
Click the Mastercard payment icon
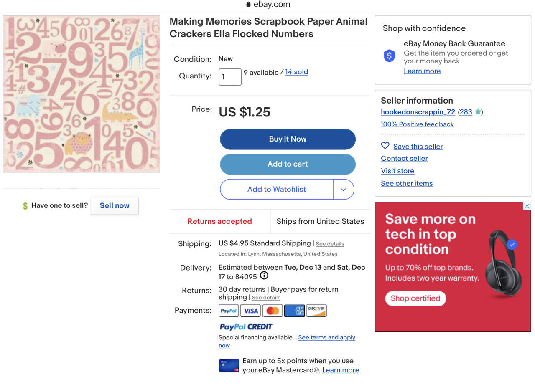coord(273,311)
